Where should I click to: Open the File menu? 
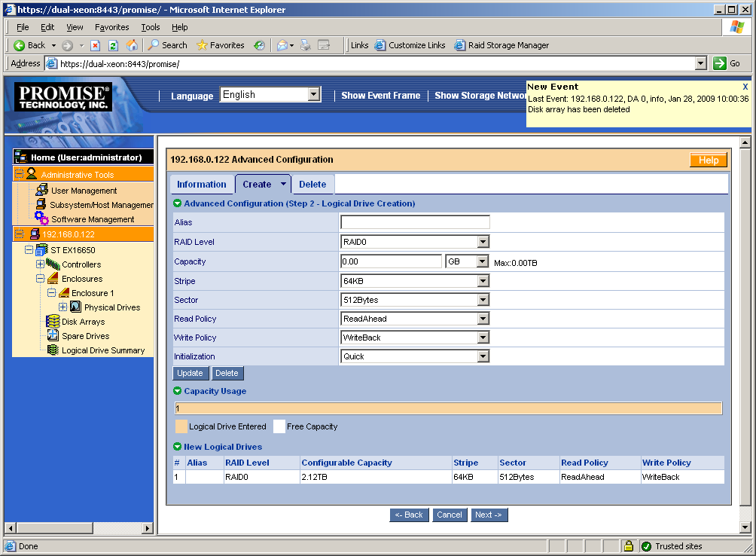click(x=23, y=27)
